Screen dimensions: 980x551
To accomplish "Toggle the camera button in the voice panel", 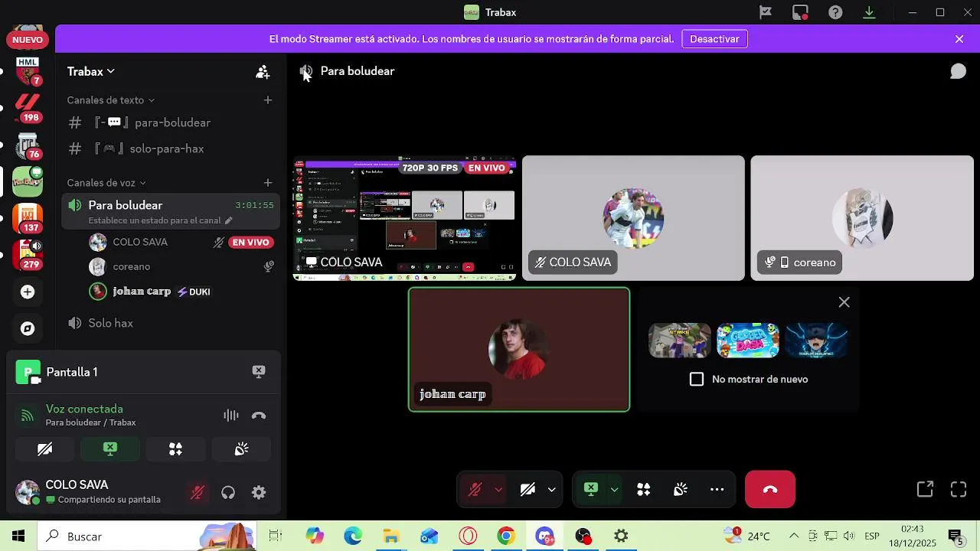I will point(44,449).
